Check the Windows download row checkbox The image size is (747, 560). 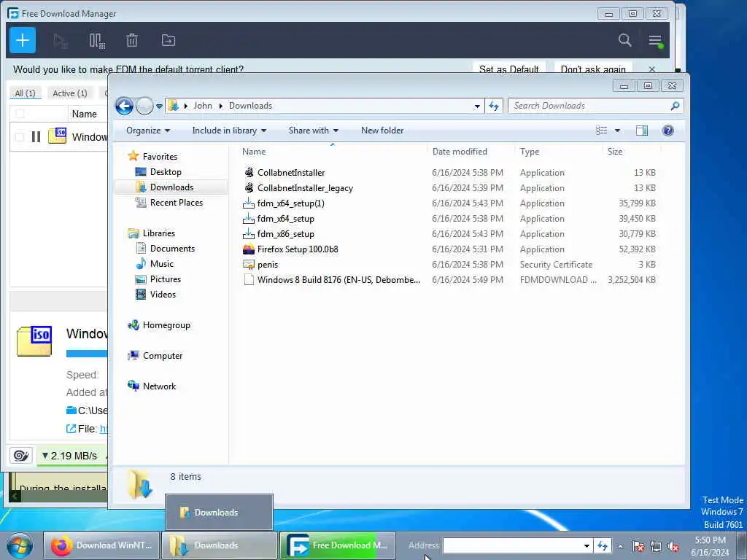(20, 137)
